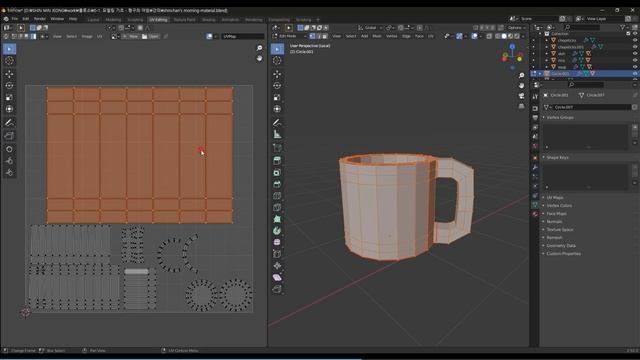Open the Render menu
The image size is (640, 360).
40,19
